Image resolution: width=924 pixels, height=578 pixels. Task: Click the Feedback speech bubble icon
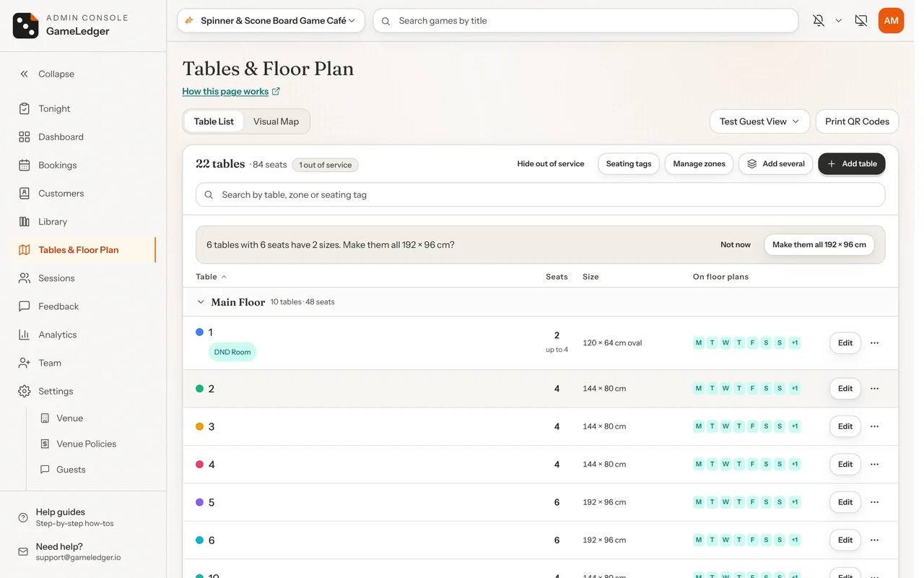[x=25, y=306]
